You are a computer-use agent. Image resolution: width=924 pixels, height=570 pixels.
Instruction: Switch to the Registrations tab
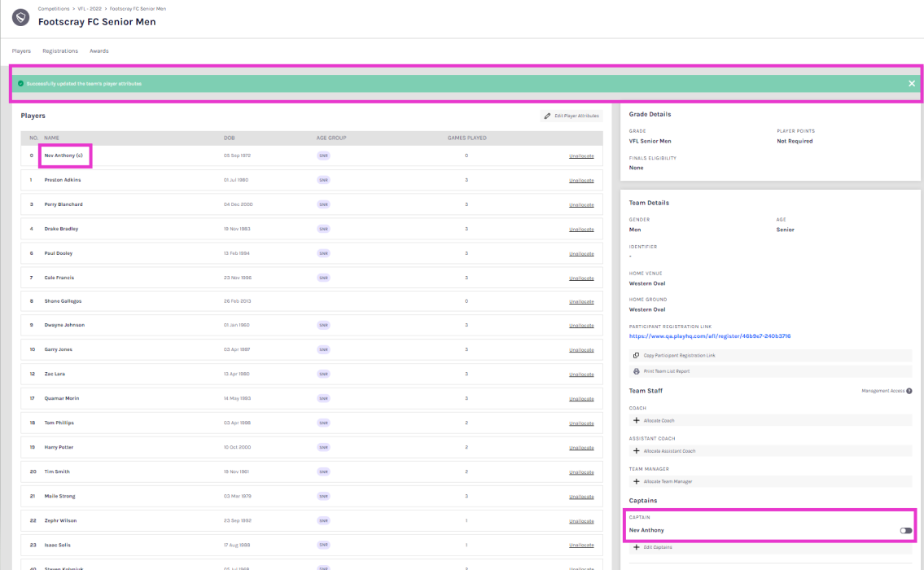pos(60,51)
